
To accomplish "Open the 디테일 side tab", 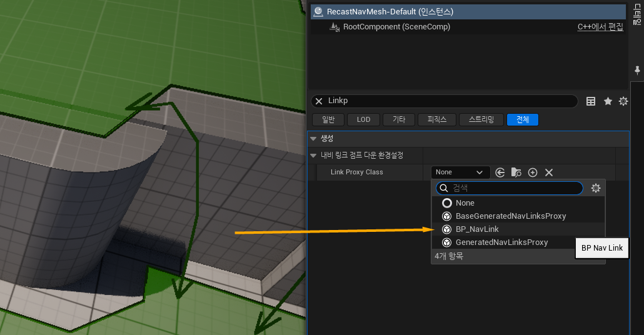I will (637, 14).
